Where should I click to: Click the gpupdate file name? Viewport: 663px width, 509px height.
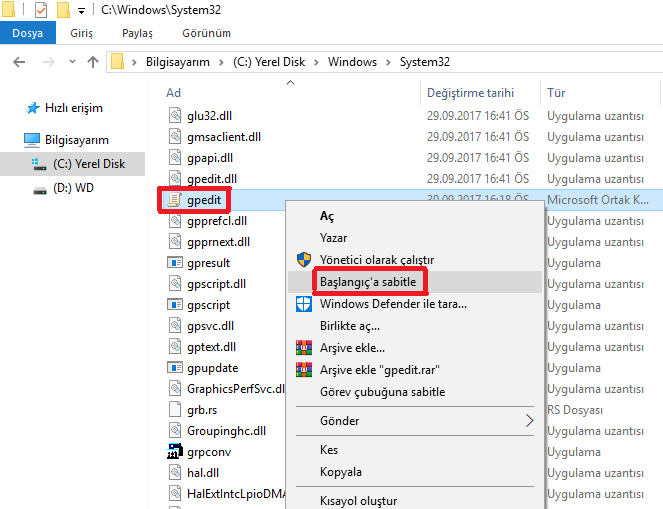[213, 368]
